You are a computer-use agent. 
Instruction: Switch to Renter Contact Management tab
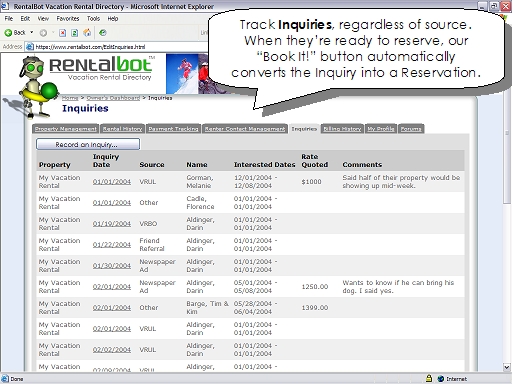[x=245, y=129]
